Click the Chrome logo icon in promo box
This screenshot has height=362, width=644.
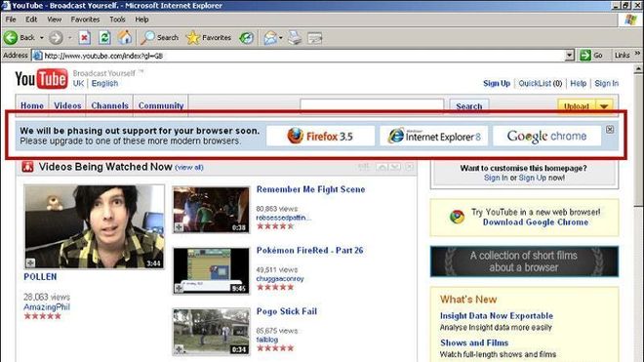(x=457, y=217)
